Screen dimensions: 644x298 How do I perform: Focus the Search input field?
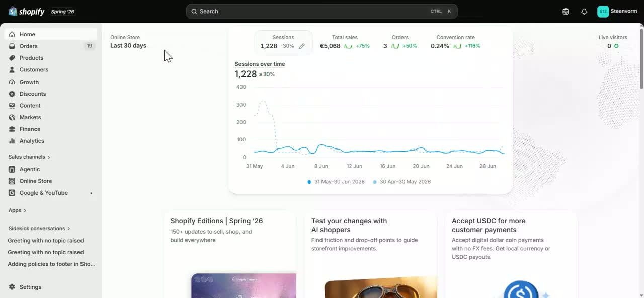[x=321, y=11]
